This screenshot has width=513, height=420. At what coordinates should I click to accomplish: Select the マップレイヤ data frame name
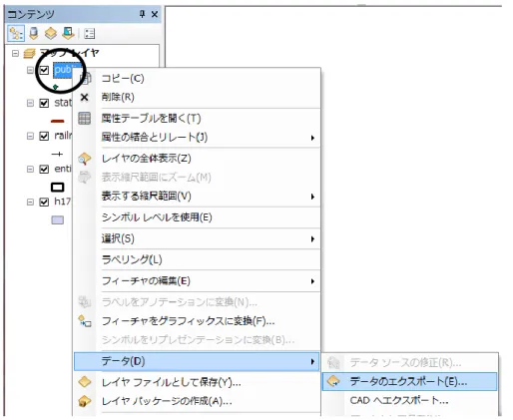click(x=70, y=53)
